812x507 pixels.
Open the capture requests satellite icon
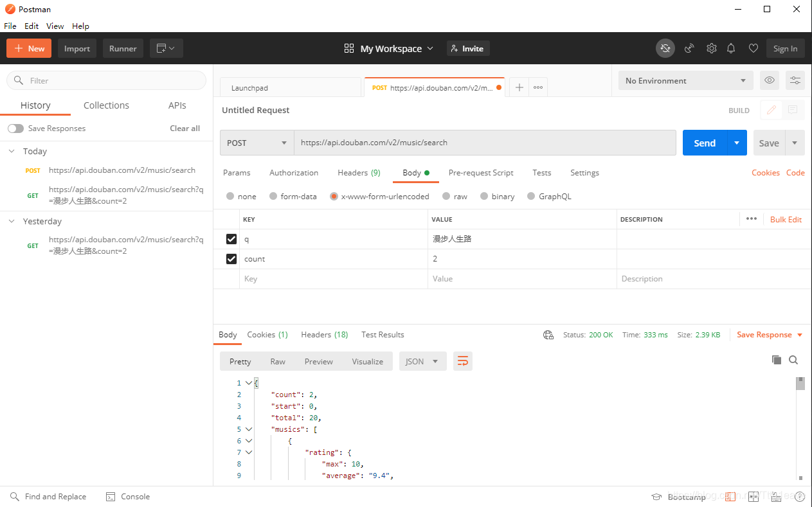click(689, 48)
